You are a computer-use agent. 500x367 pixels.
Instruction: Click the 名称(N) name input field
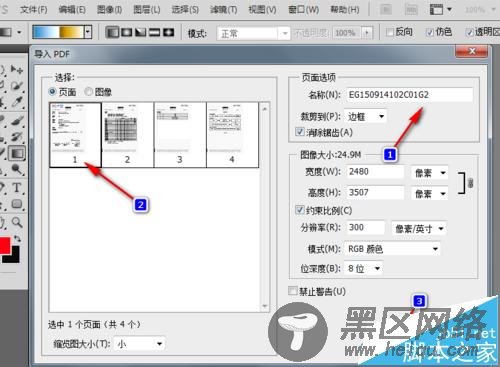[x=409, y=95]
